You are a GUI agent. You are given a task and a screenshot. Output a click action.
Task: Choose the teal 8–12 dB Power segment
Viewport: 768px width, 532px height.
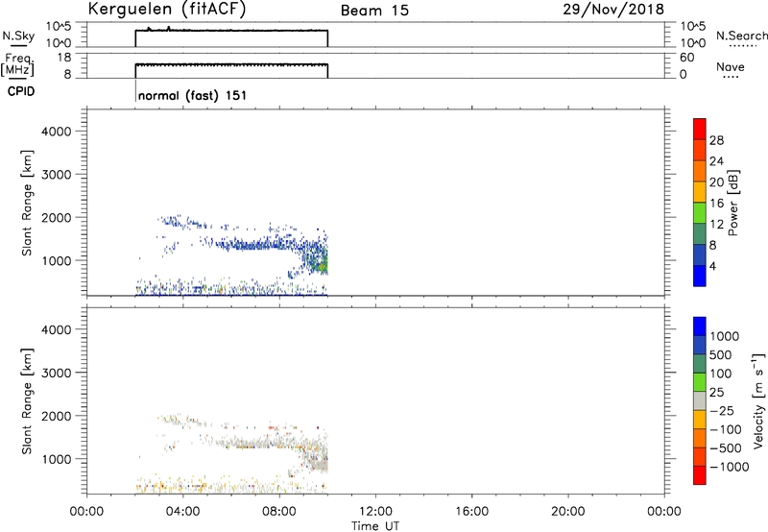pyautogui.click(x=700, y=233)
